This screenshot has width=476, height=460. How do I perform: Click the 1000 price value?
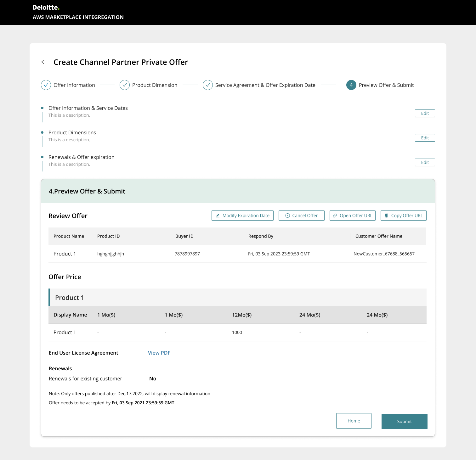(237, 333)
